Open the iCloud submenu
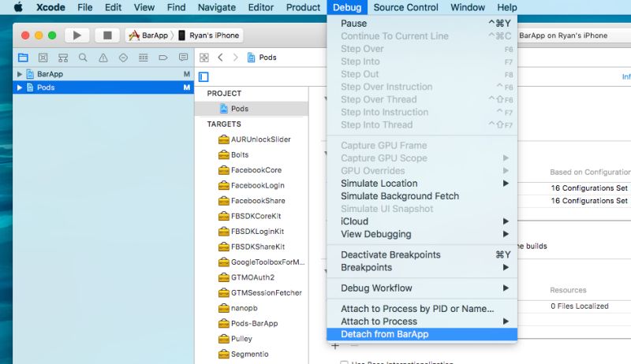The width and height of the screenshot is (631, 364). point(422,221)
